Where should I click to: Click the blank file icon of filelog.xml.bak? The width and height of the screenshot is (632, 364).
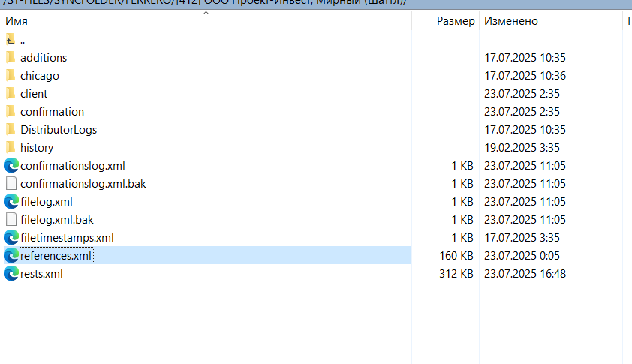[11, 220]
